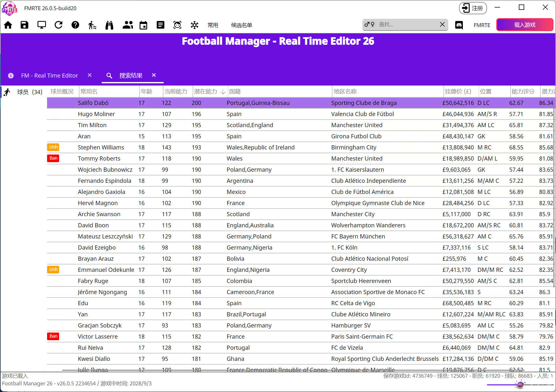Open the 候选名单 menu
This screenshot has height=392, width=556.
click(241, 25)
